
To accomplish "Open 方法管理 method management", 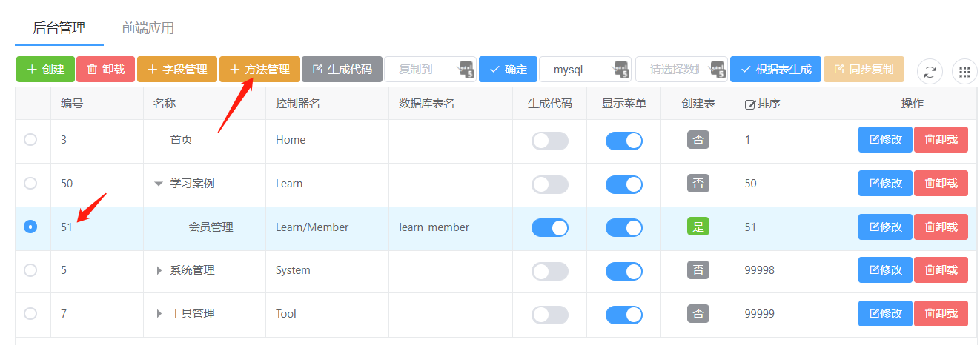I will pos(259,70).
